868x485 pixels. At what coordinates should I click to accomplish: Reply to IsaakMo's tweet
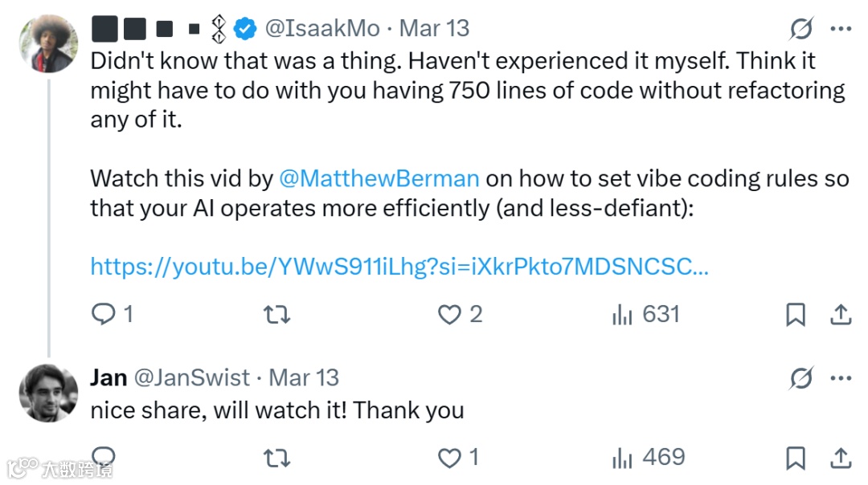104,314
